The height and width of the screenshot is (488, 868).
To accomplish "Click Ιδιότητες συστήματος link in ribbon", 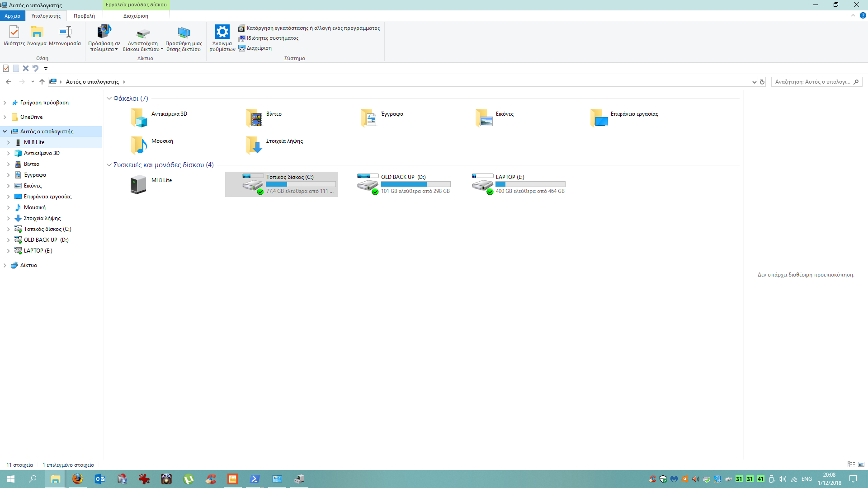I will [272, 38].
